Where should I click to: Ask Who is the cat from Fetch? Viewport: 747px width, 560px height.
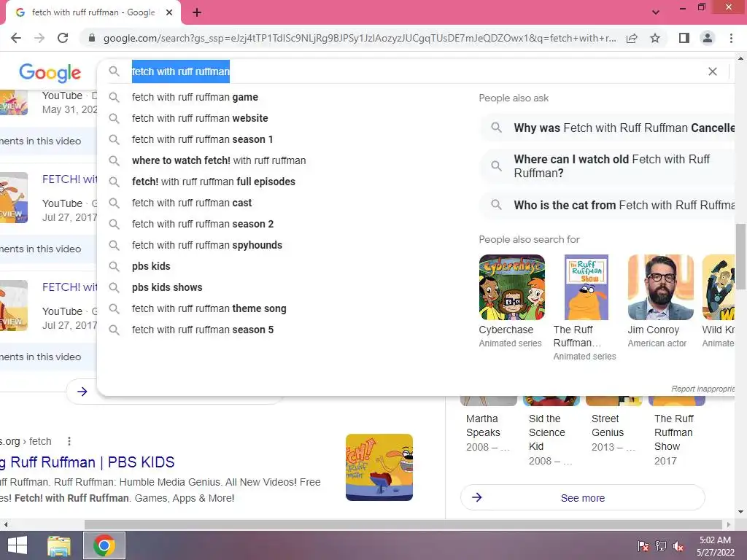point(609,205)
